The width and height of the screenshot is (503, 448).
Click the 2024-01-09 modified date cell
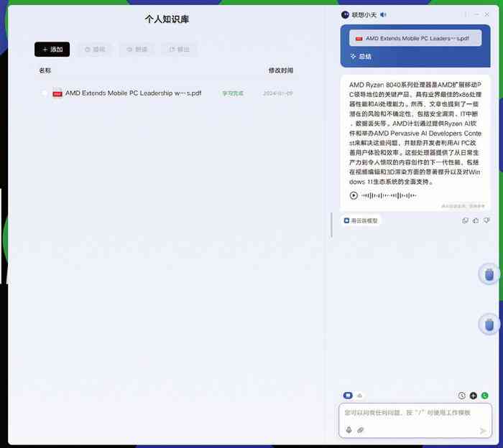click(278, 93)
